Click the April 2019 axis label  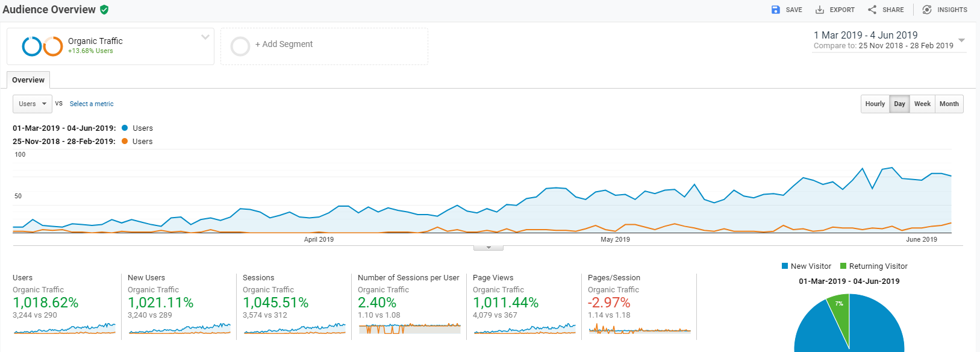(x=319, y=239)
